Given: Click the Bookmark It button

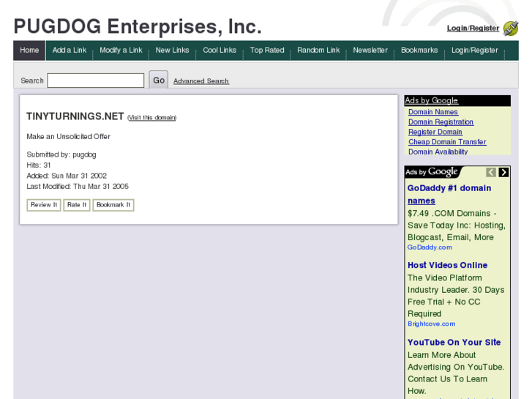Looking at the screenshot, I should pyautogui.click(x=113, y=205).
